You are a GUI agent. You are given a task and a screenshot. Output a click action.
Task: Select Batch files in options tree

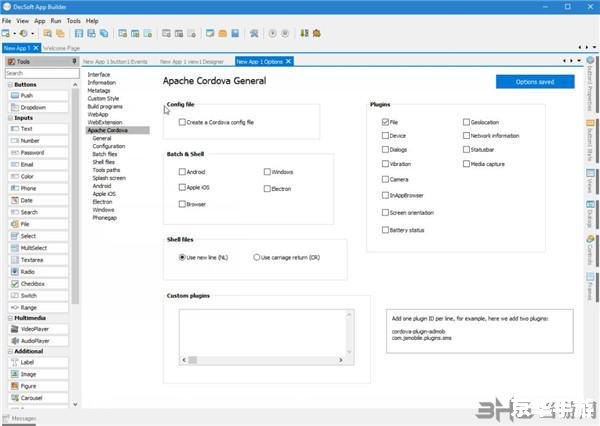105,154
